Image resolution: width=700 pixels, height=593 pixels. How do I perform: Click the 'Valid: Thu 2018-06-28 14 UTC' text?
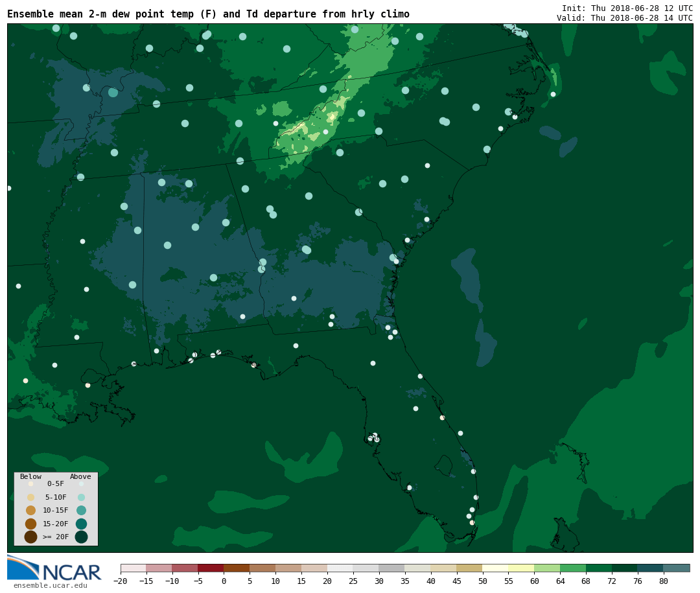click(625, 18)
